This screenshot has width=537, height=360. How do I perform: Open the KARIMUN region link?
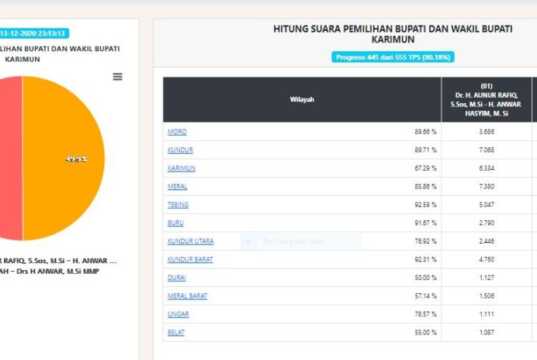(x=181, y=169)
